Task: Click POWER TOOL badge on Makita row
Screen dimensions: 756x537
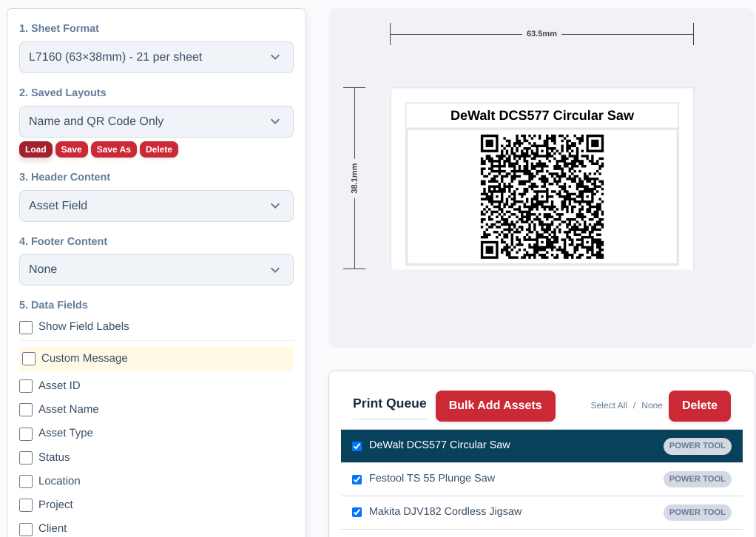Action: [x=697, y=513]
